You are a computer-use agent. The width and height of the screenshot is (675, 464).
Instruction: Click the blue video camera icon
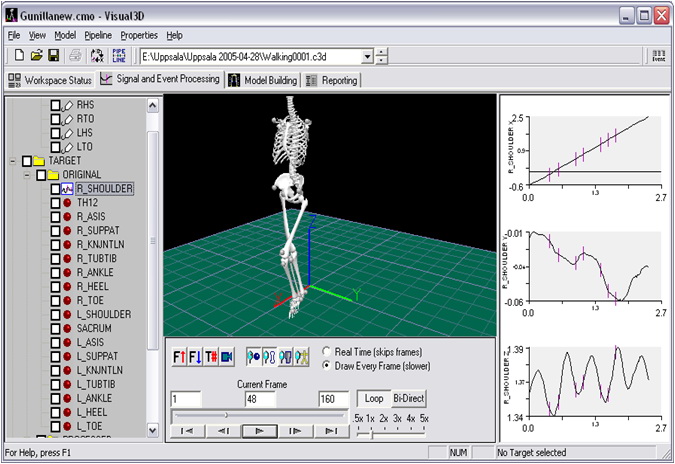[x=227, y=356]
